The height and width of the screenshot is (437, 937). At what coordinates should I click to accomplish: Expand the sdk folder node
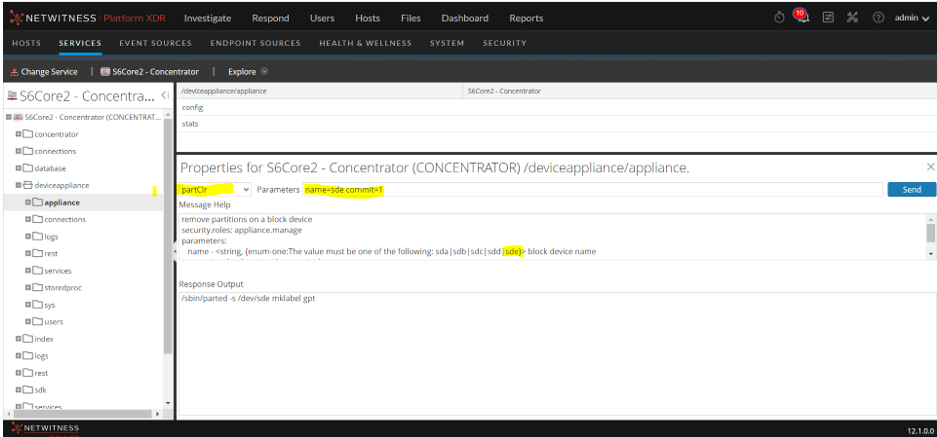(x=18, y=390)
